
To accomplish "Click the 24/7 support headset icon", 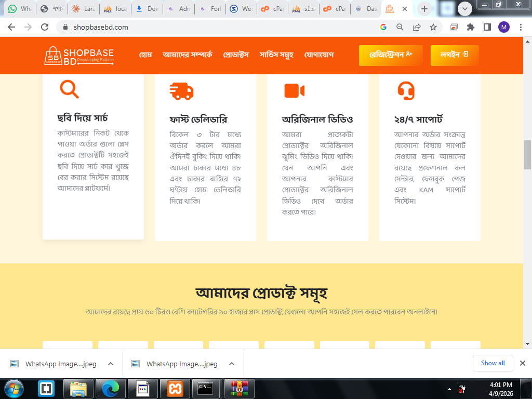I will [406, 90].
